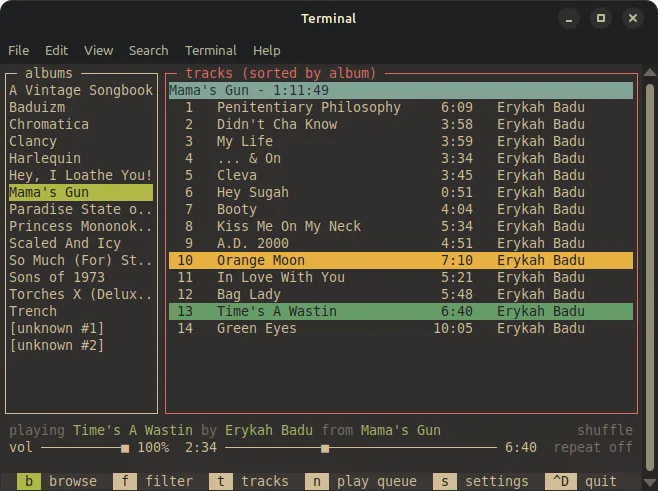Select the Clancy album
The width and height of the screenshot is (658, 491).
click(x=81, y=141)
